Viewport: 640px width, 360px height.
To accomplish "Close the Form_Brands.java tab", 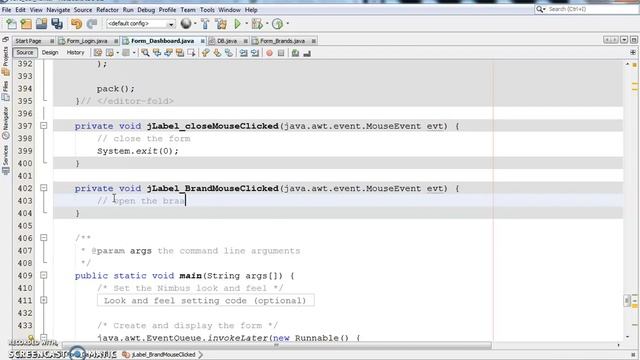I will pyautogui.click(x=313, y=41).
